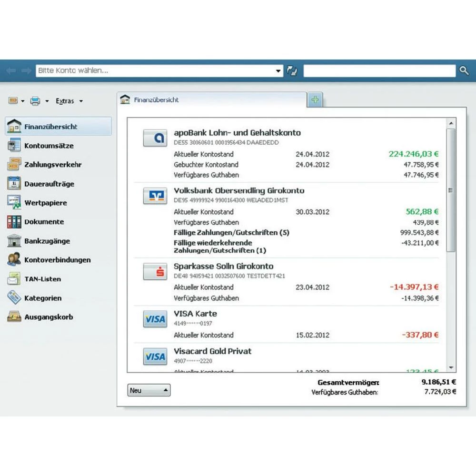Open the Kontoumsätze sidebar icon
This screenshot has height=476, width=476.
pos(14,146)
